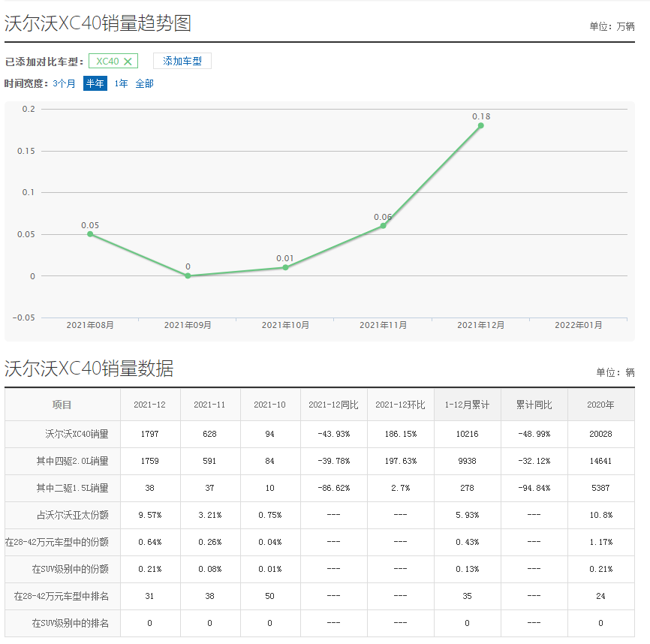Click the 占沃尔沃亚太份额 row label
The width and height of the screenshot is (650, 644).
tap(72, 515)
